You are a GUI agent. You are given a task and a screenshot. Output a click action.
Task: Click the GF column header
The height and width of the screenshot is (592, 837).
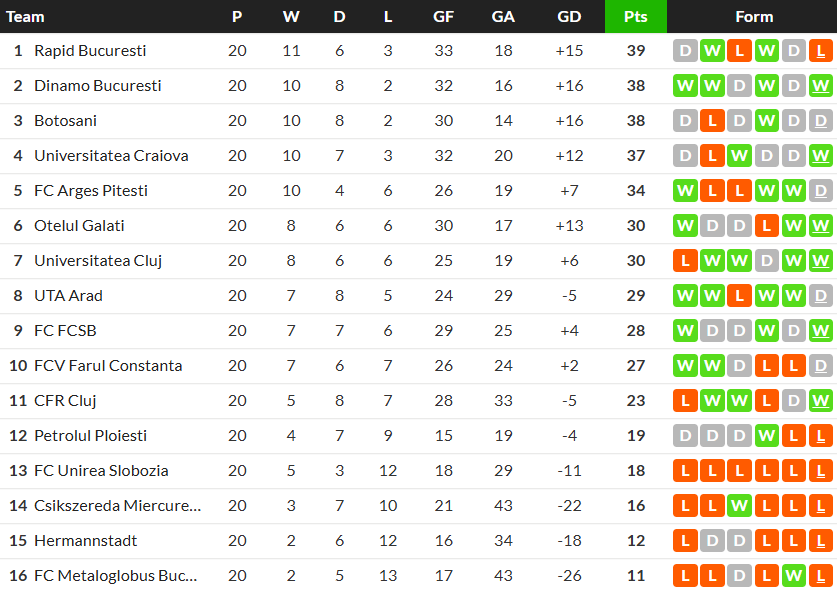444,16
